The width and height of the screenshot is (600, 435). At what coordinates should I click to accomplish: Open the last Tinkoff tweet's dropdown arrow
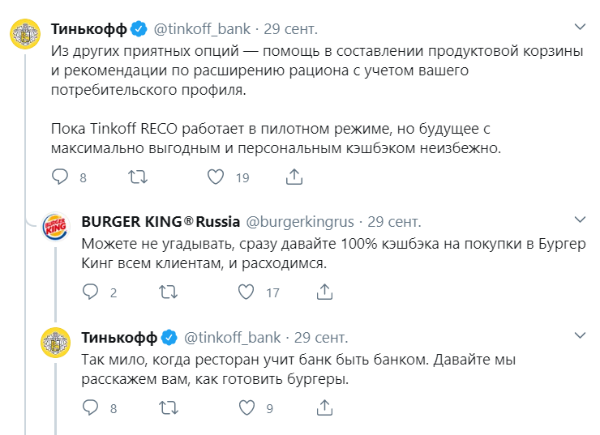pos(579,335)
